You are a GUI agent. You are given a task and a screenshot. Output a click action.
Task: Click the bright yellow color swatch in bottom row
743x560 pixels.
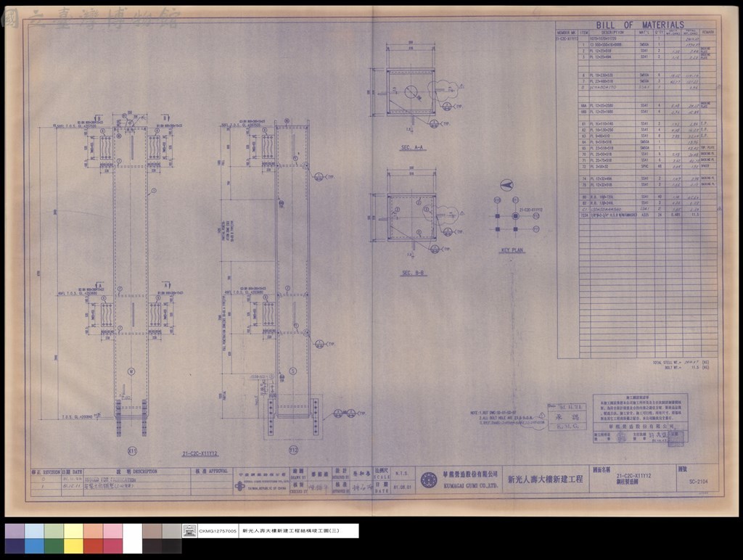73,545
